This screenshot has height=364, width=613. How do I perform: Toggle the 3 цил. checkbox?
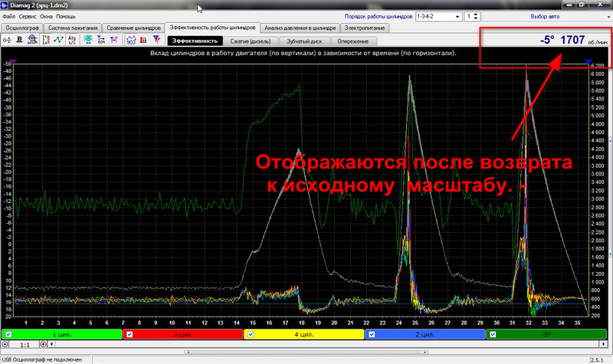click(x=129, y=334)
